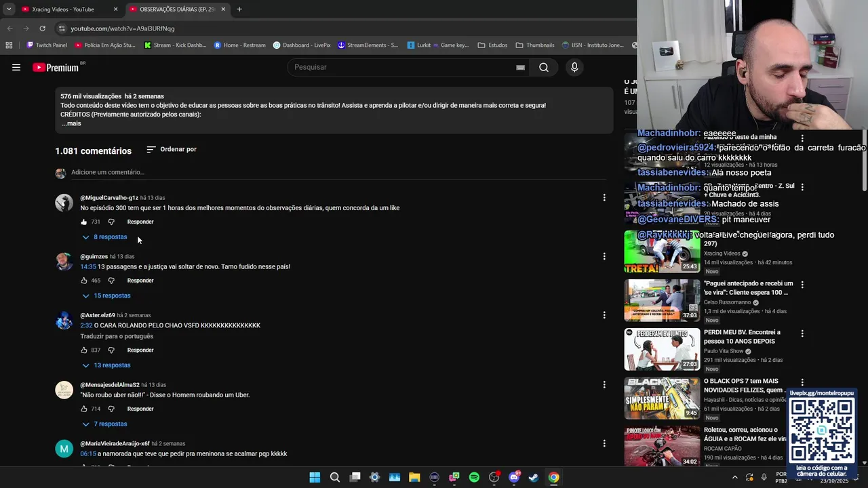Open Ordenar por sort dropdown
The height and width of the screenshot is (488, 868).
click(x=172, y=149)
